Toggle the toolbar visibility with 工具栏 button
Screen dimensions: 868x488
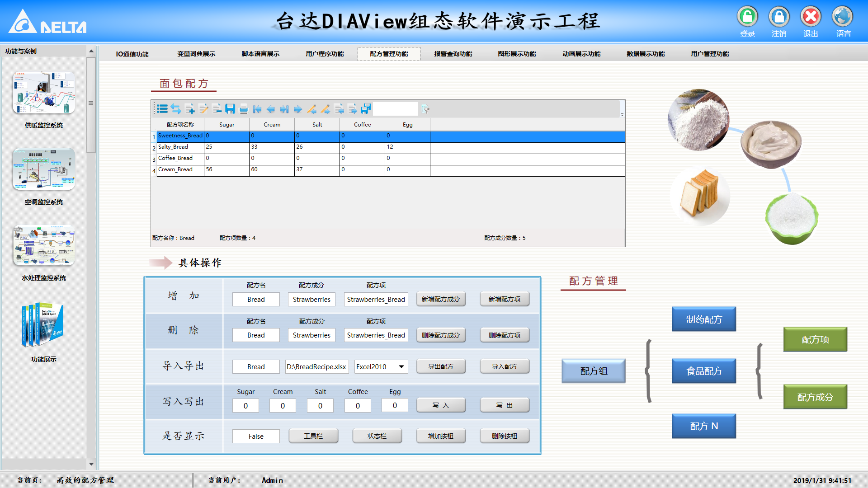point(313,436)
